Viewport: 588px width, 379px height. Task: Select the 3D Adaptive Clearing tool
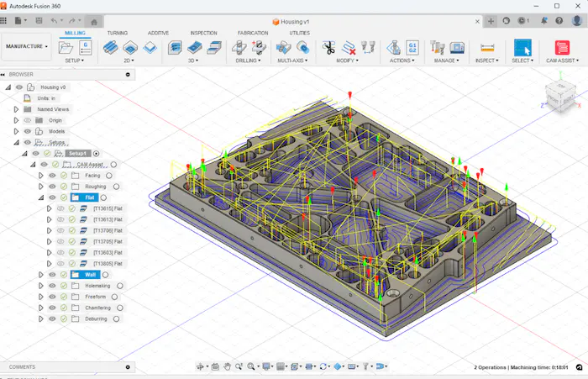175,48
